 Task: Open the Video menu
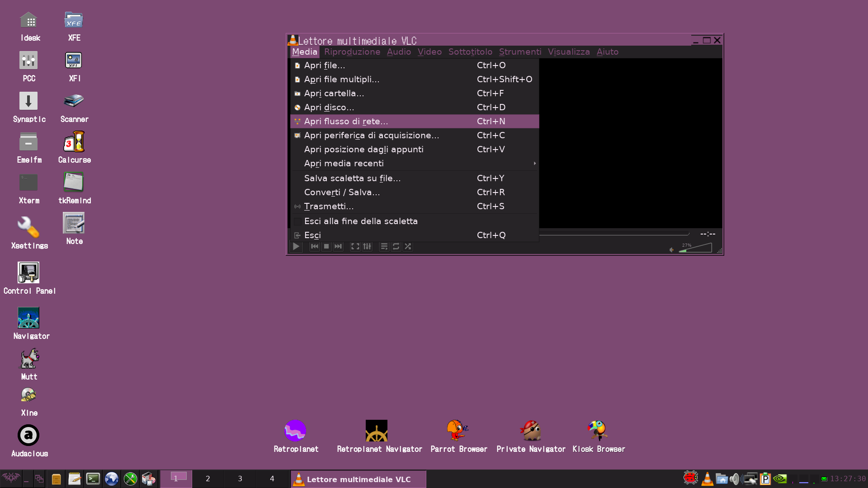pos(429,52)
